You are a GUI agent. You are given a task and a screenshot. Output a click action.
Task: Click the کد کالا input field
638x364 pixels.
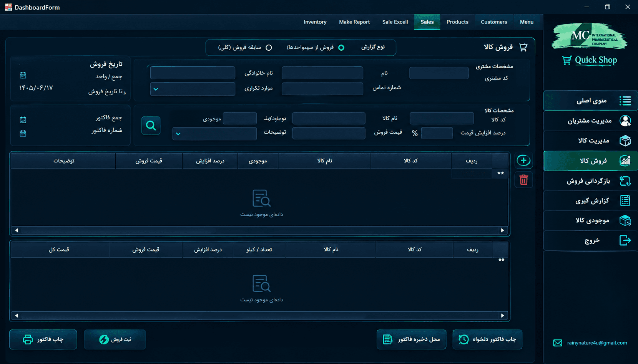(442, 118)
